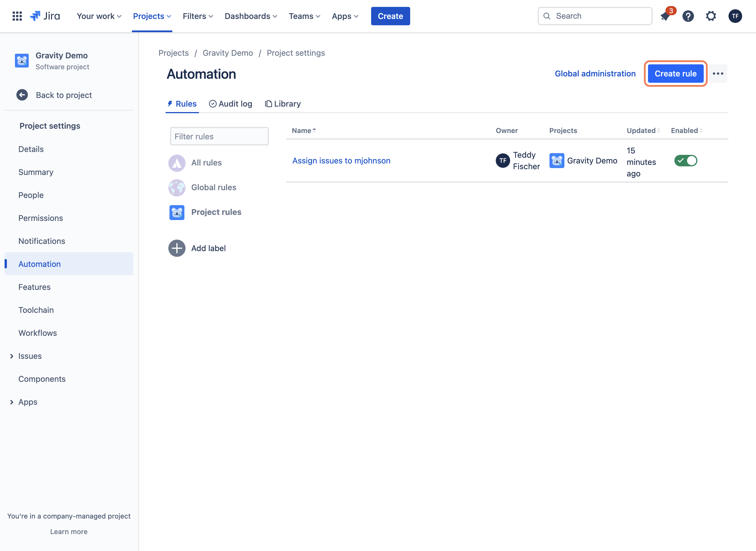Image resolution: width=756 pixels, height=551 pixels.
Task: Click the TF profile avatar
Action: point(735,16)
